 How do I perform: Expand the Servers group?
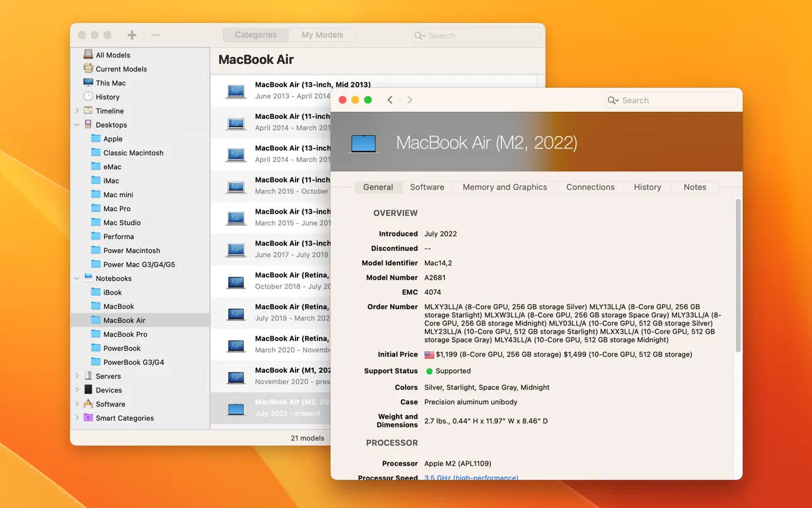[77, 376]
